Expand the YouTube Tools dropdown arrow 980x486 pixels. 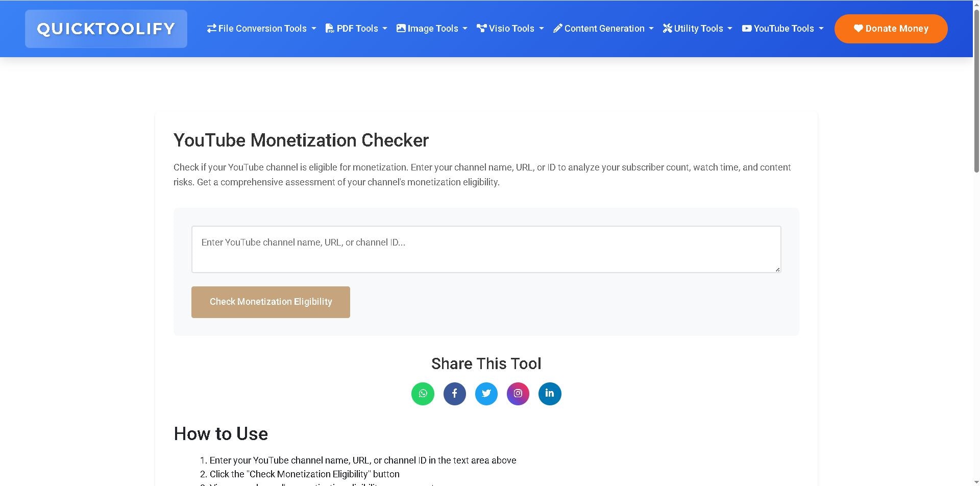pos(821,29)
